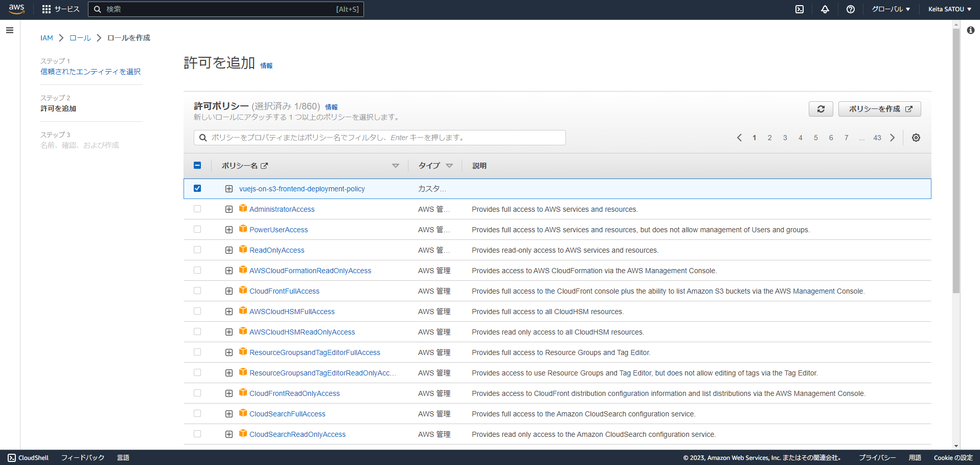Open the Roles breadcrumb link
This screenshot has width=980, height=465.
(80, 38)
